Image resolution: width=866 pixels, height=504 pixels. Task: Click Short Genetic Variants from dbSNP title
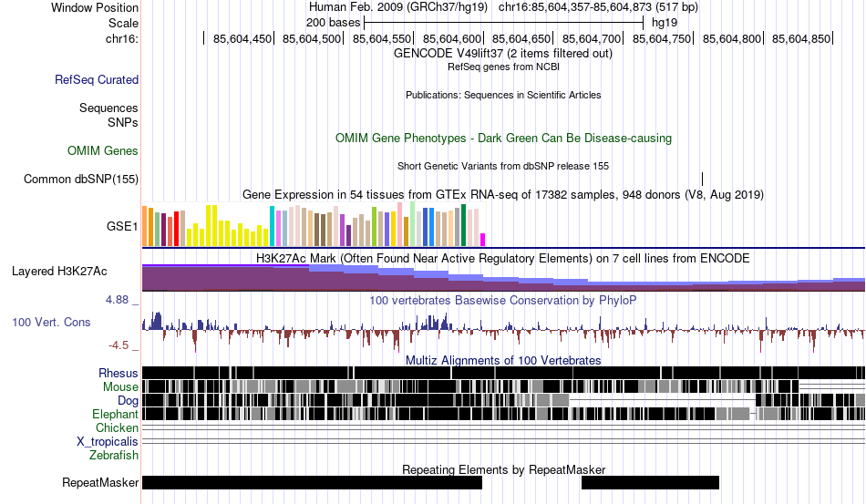503,166
